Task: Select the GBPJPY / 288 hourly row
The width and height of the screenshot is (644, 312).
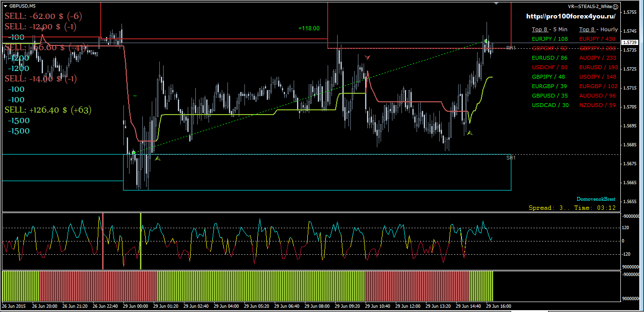Action: coord(598,48)
